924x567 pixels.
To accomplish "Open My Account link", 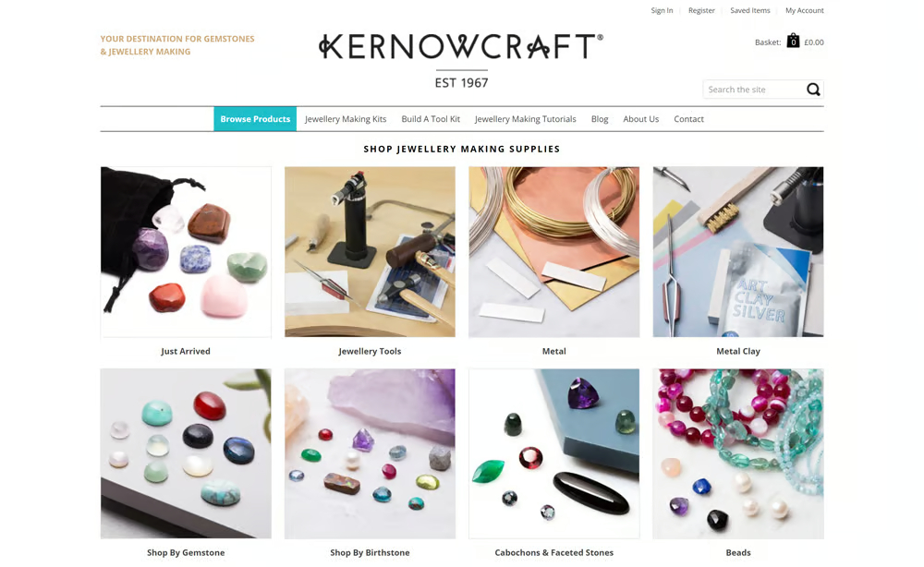I will [x=805, y=10].
